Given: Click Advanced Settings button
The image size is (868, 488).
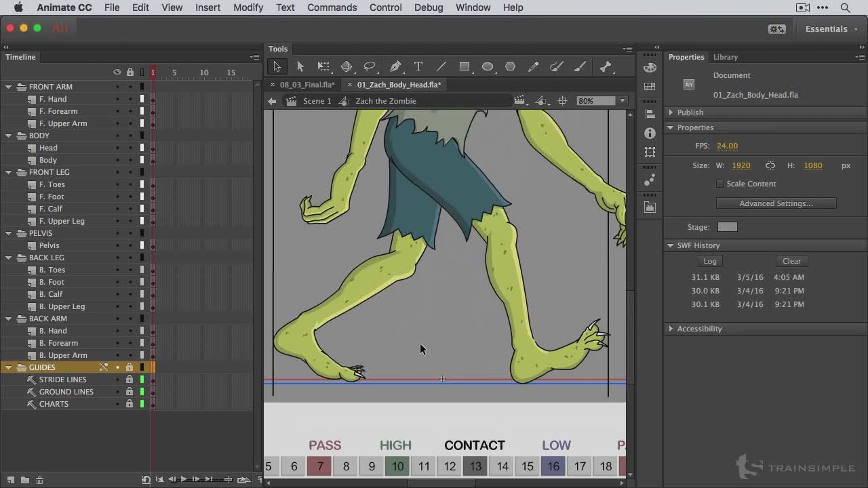Looking at the screenshot, I should [x=776, y=203].
